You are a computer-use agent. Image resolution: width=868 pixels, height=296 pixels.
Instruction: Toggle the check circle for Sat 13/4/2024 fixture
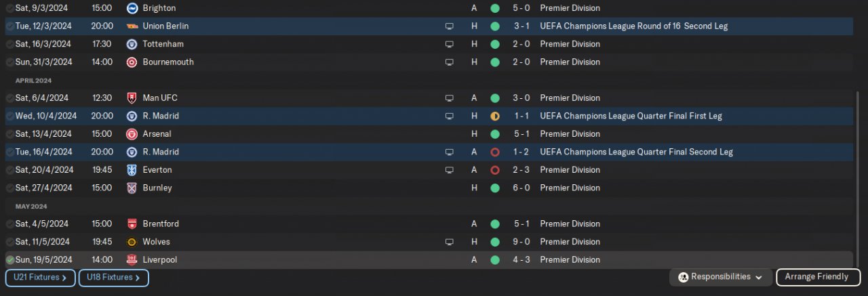(9, 134)
